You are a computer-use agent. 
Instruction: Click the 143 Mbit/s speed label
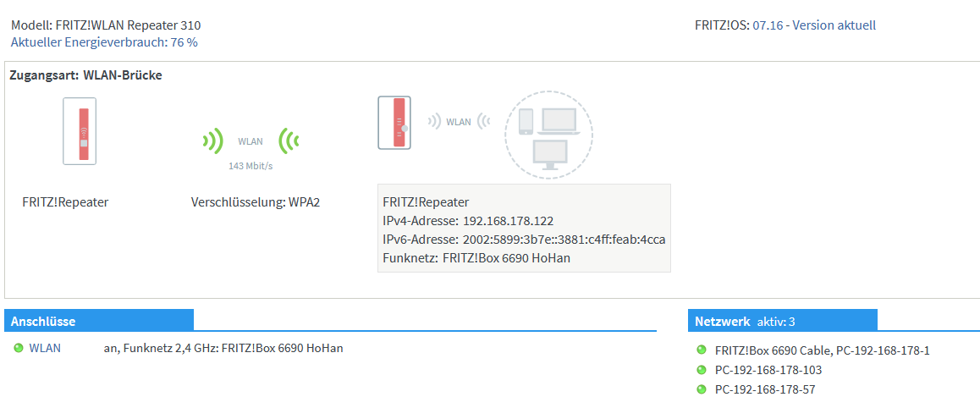(x=251, y=166)
